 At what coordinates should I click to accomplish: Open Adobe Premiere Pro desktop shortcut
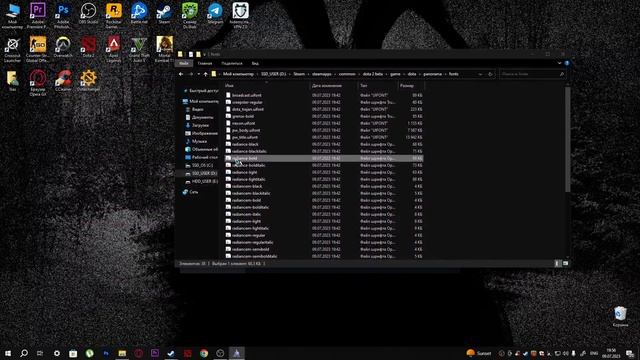38,16
